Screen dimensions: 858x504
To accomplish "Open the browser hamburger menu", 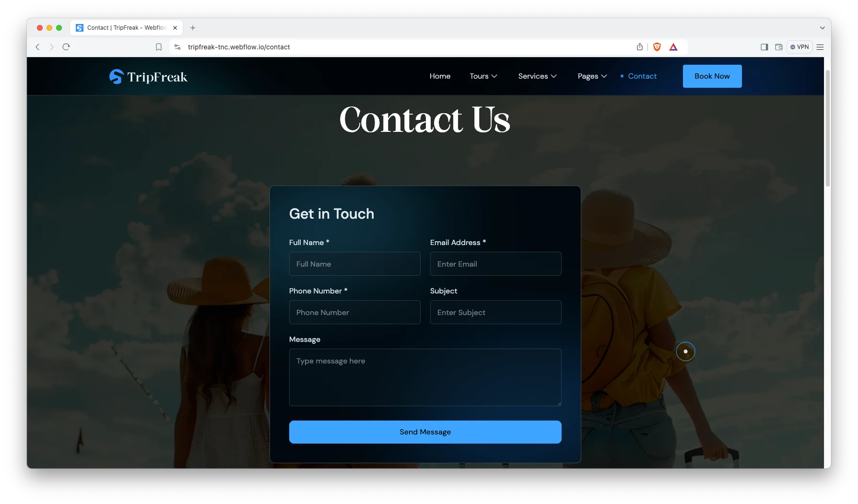I will pyautogui.click(x=820, y=47).
